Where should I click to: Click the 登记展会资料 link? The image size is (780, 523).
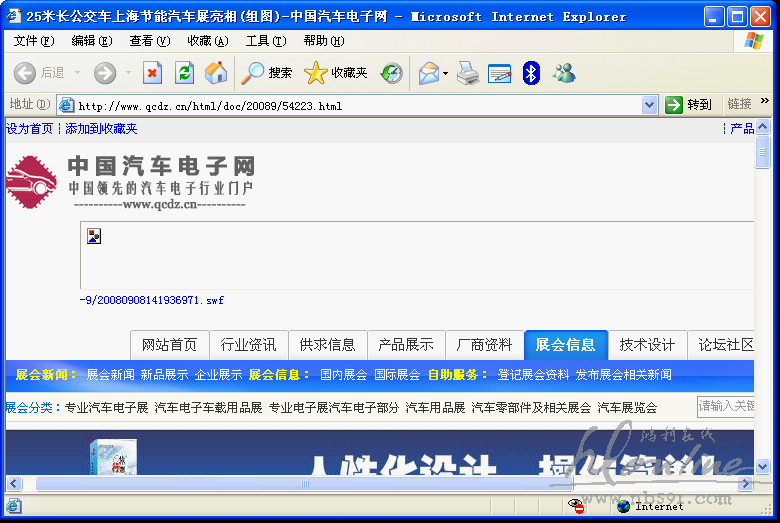pos(533,375)
